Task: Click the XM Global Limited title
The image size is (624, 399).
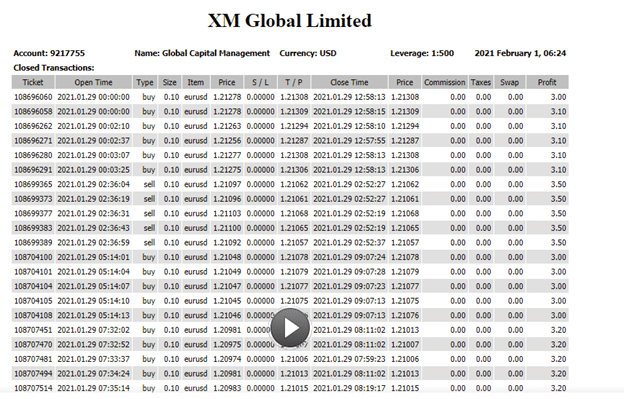Action: point(290,21)
